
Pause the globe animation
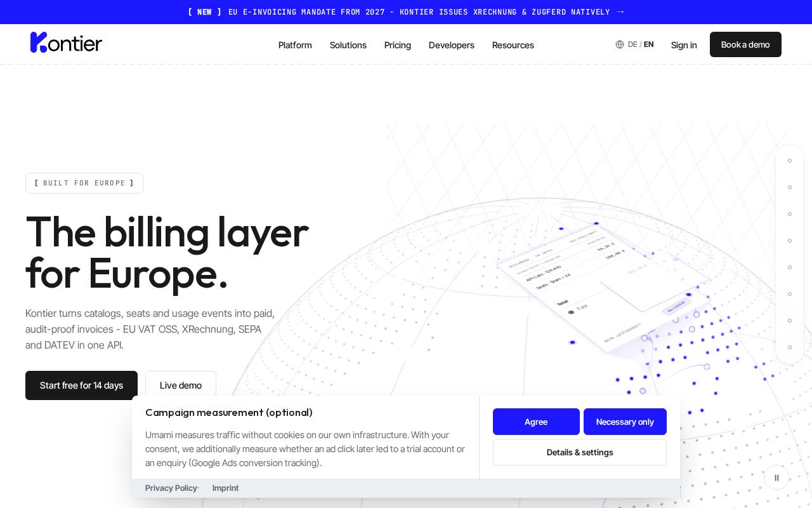(x=776, y=478)
